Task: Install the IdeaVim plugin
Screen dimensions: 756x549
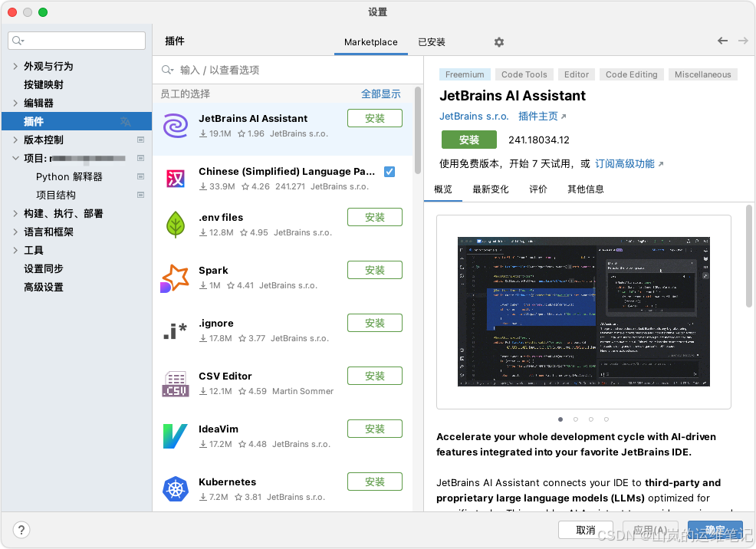Action: (375, 429)
